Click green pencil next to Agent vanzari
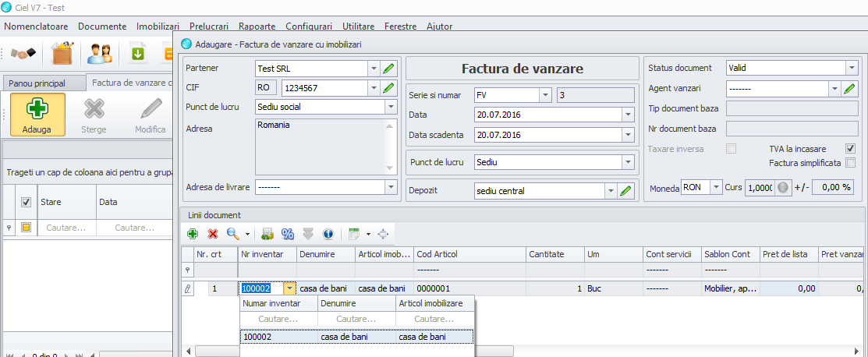This screenshot has width=868, height=357. [x=849, y=87]
